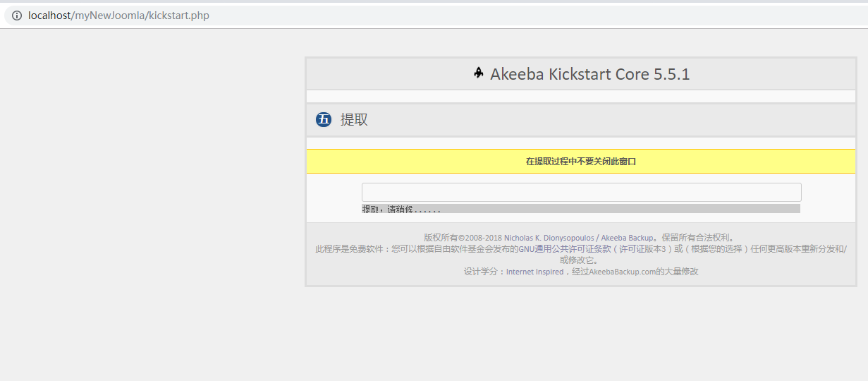Open the Internet Inspired link

pyautogui.click(x=534, y=272)
